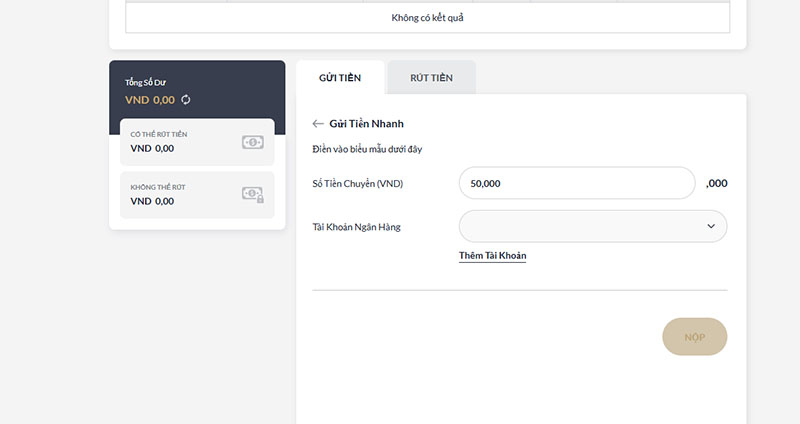The height and width of the screenshot is (424, 800).
Task: Select the Tổng Số Dư label
Action: pyautogui.click(x=145, y=82)
